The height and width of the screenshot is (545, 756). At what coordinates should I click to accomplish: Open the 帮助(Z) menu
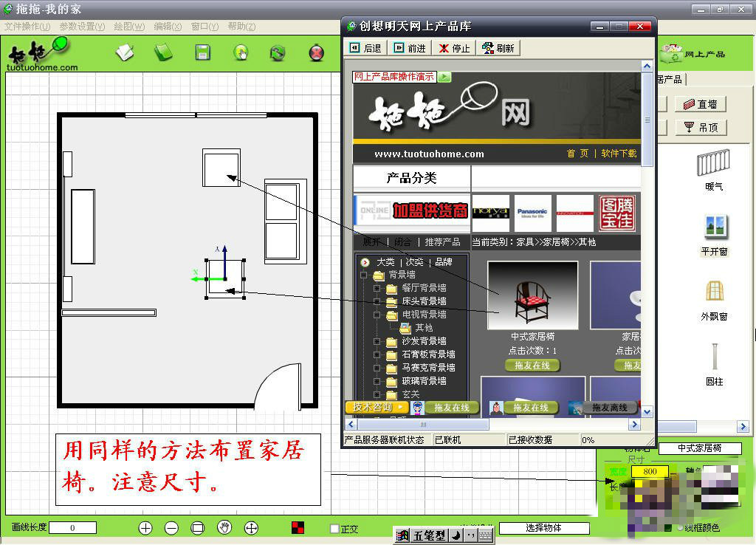click(241, 27)
